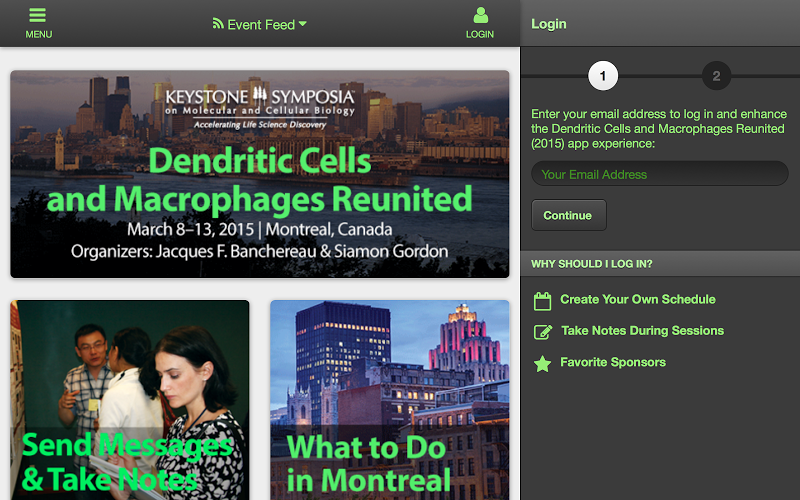The height and width of the screenshot is (500, 800).
Task: Click the WHY SHOULD I LOG IN? header
Action: pos(660,264)
